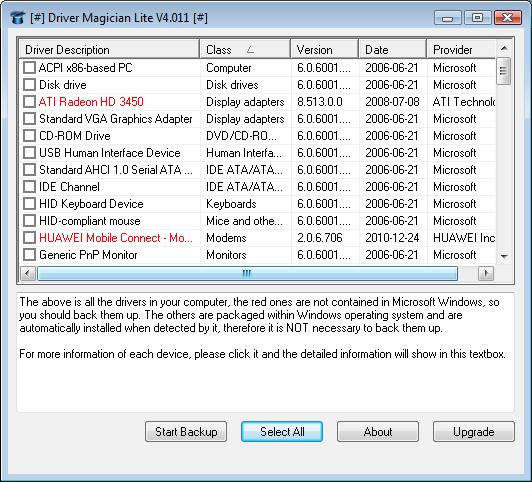Click the vertical scrollbar thumb
532x482 pixels.
pos(504,71)
